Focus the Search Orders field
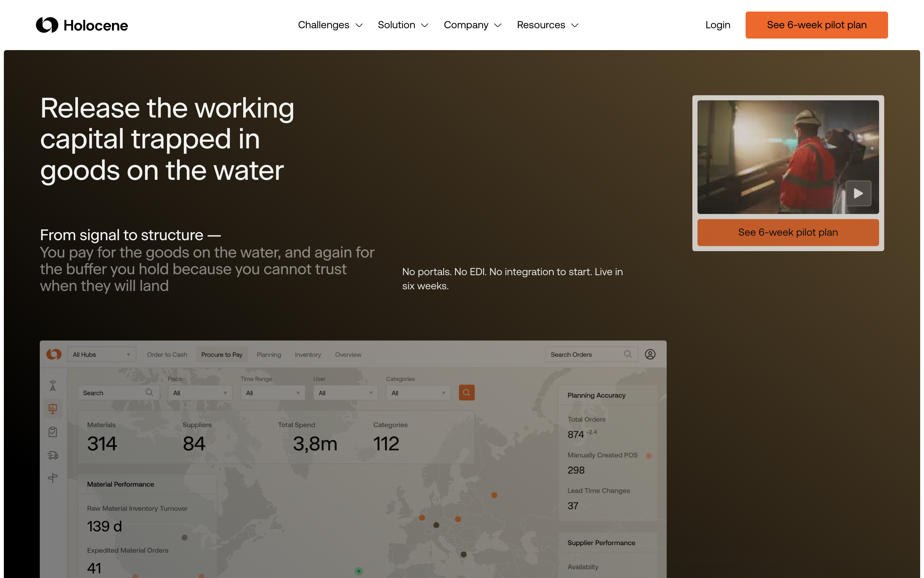The image size is (924, 578). click(x=591, y=355)
